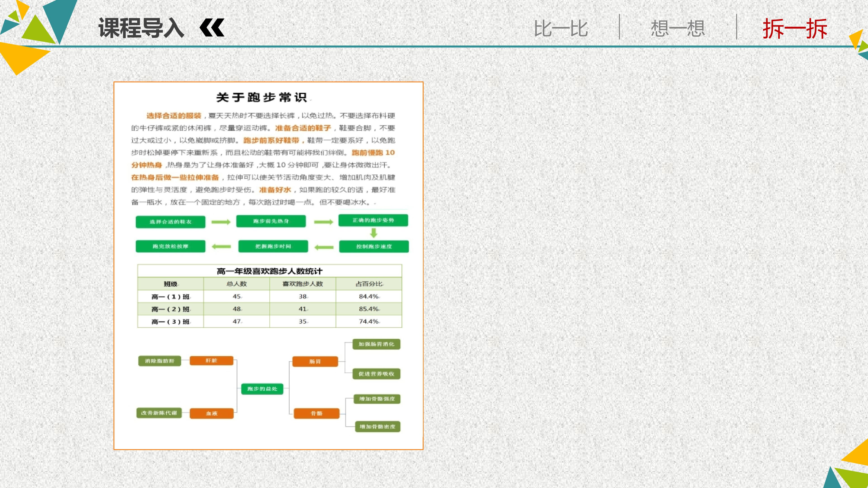Viewport: 868px width, 488px height.
Task: Click the 关于跑步常识 document title
Action: tap(262, 98)
